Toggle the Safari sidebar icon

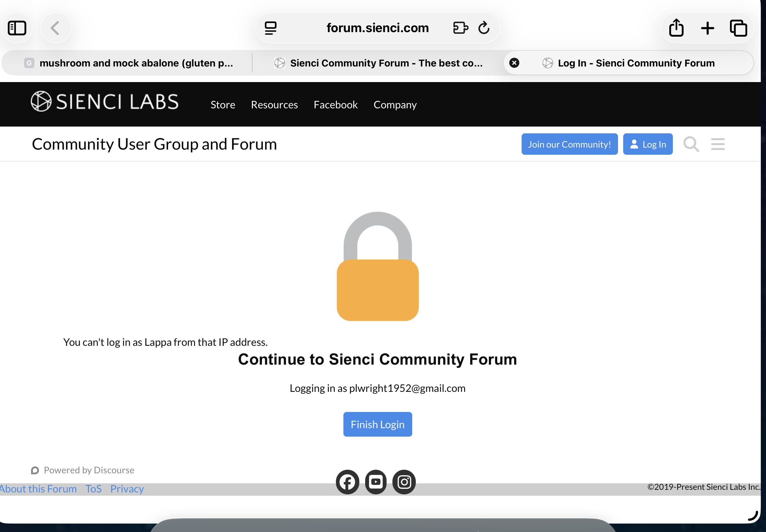pyautogui.click(x=17, y=28)
